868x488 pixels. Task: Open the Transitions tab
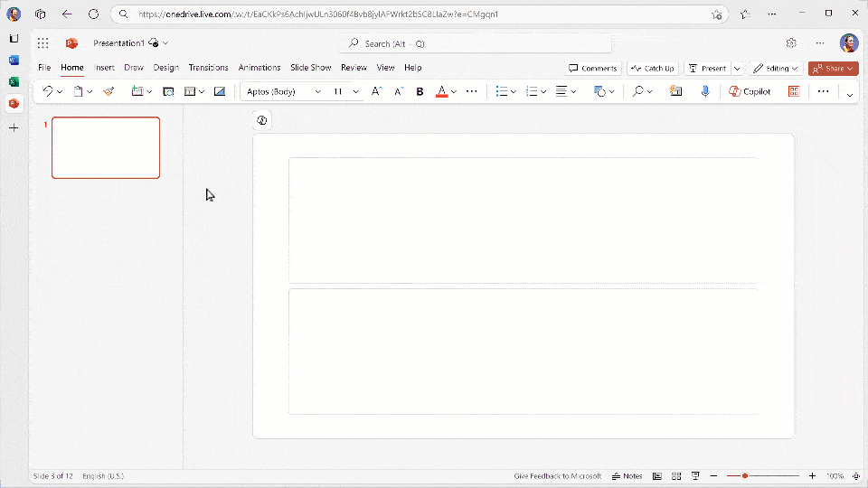click(x=208, y=68)
